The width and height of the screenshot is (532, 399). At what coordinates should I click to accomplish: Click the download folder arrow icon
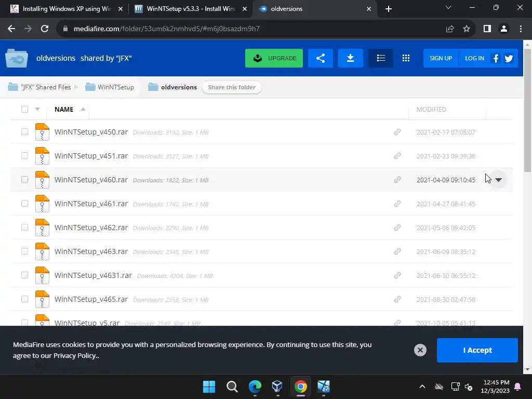click(x=351, y=58)
